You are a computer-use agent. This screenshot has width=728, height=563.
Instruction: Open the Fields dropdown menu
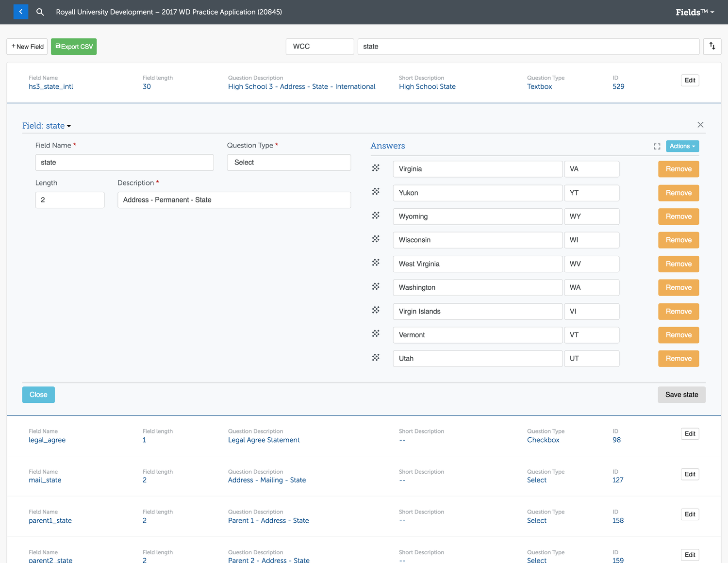(x=695, y=12)
